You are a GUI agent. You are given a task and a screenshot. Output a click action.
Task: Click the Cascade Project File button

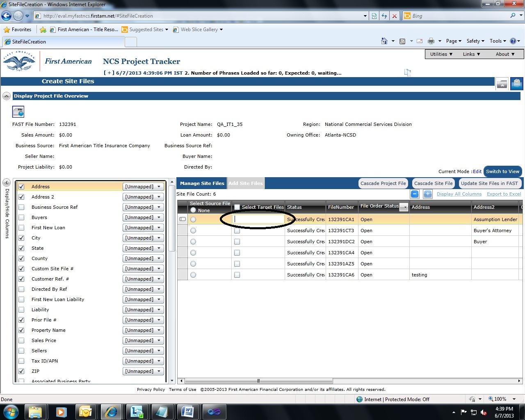point(383,183)
